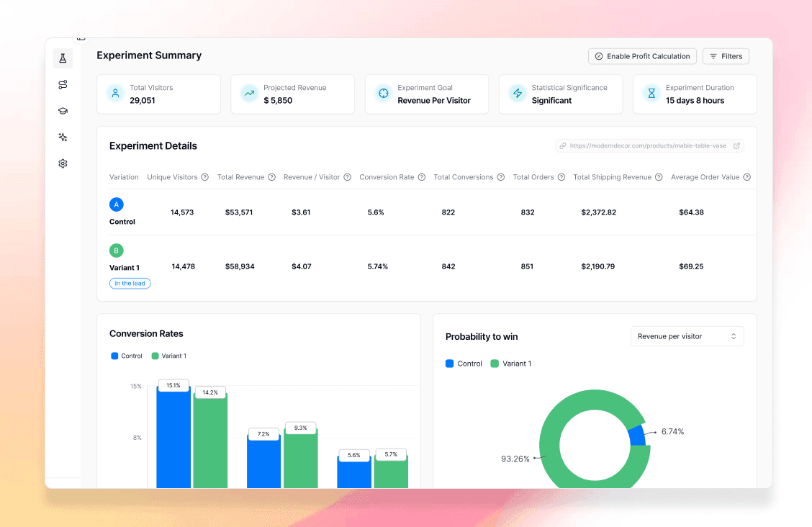
Task: Click the blue 6.74% donut segment
Action: (638, 436)
